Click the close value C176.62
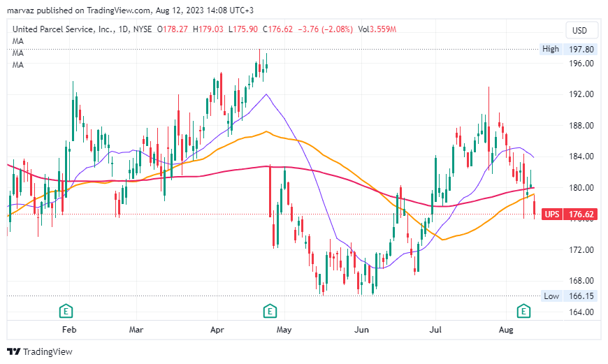Image resolution: width=608 pixels, height=364 pixels. coord(277,29)
